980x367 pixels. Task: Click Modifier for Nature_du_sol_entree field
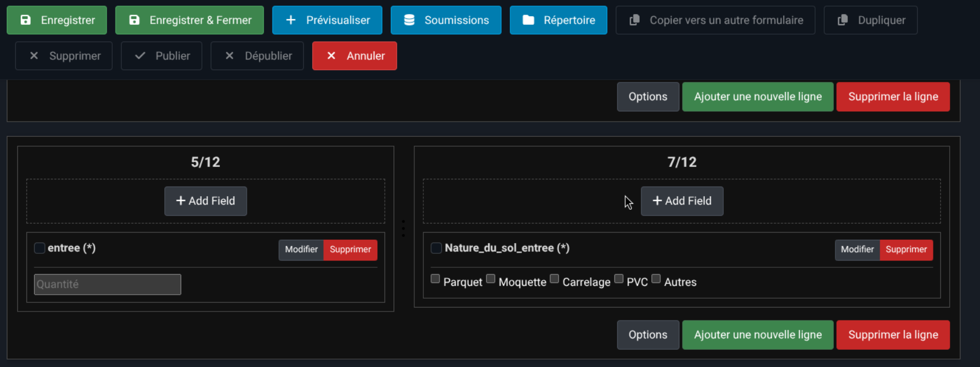pos(857,249)
